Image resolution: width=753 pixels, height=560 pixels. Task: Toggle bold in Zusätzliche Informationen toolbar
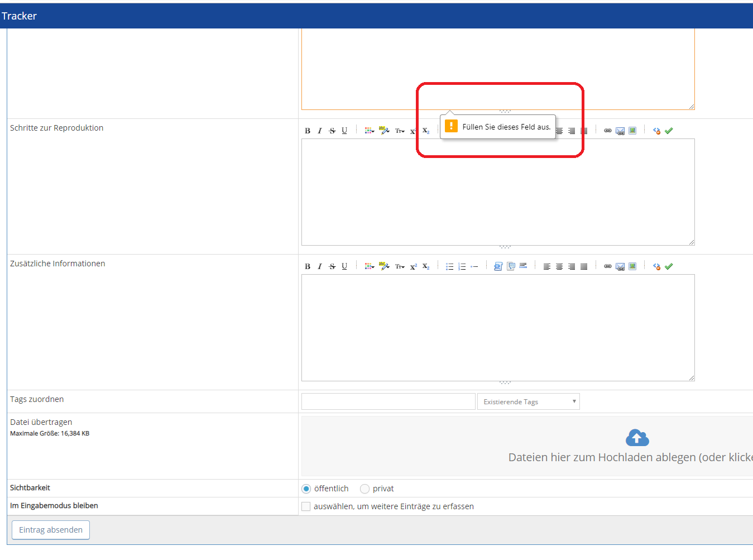pos(308,267)
